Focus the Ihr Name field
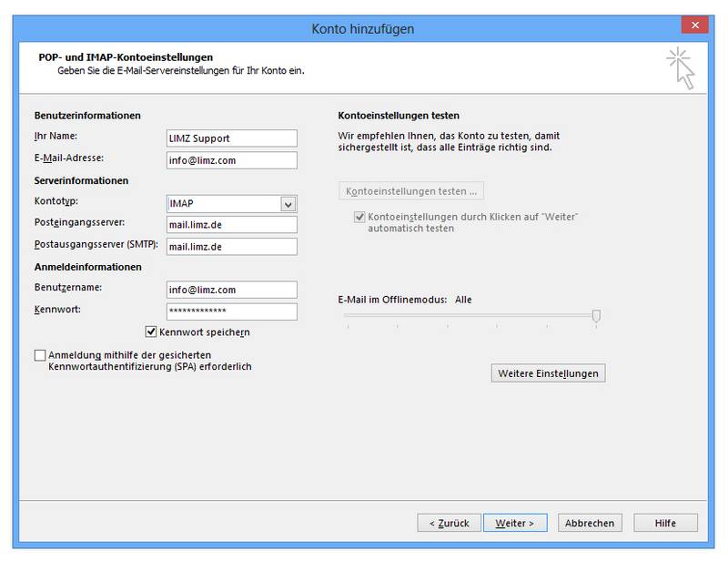Viewport: 728px width, 561px height. coord(232,138)
